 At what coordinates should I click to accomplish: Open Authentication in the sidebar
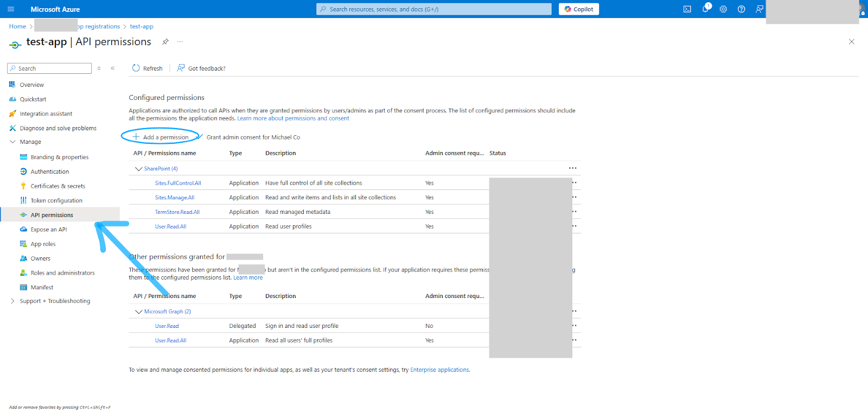50,172
